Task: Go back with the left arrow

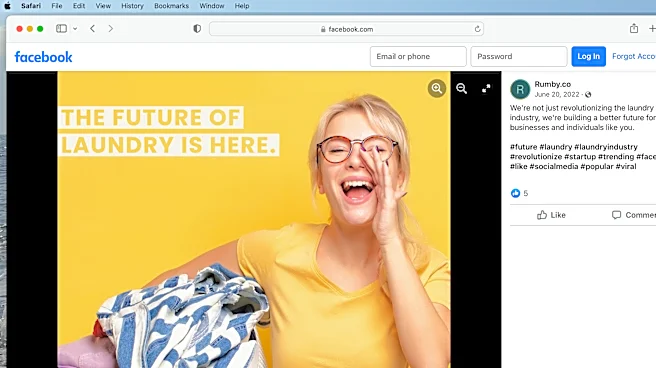Action: coord(92,28)
